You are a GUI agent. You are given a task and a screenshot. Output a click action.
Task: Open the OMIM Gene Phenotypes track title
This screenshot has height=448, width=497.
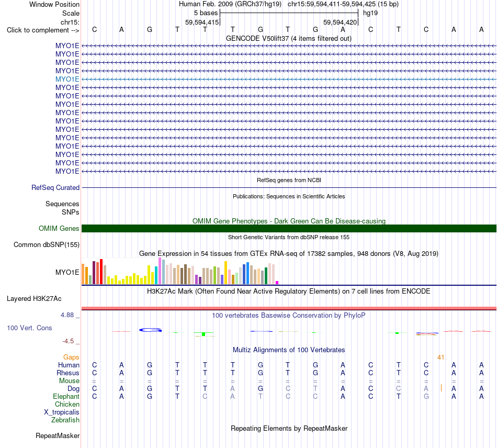click(x=289, y=221)
